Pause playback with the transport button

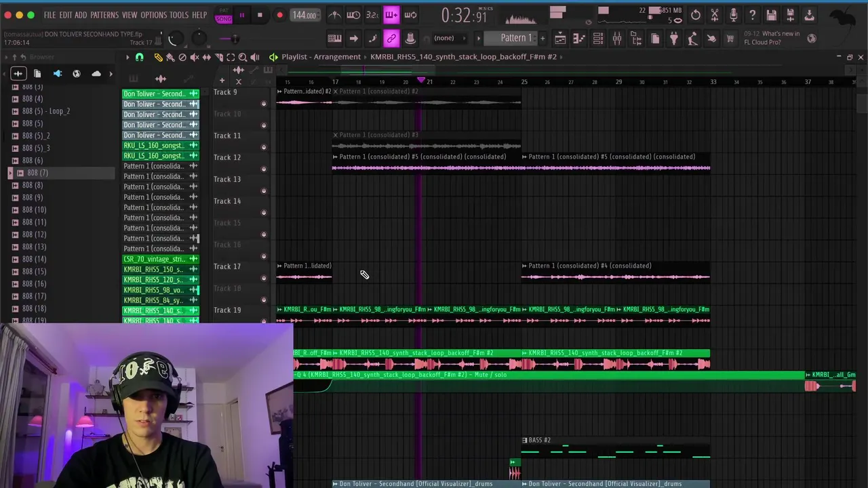coord(242,15)
